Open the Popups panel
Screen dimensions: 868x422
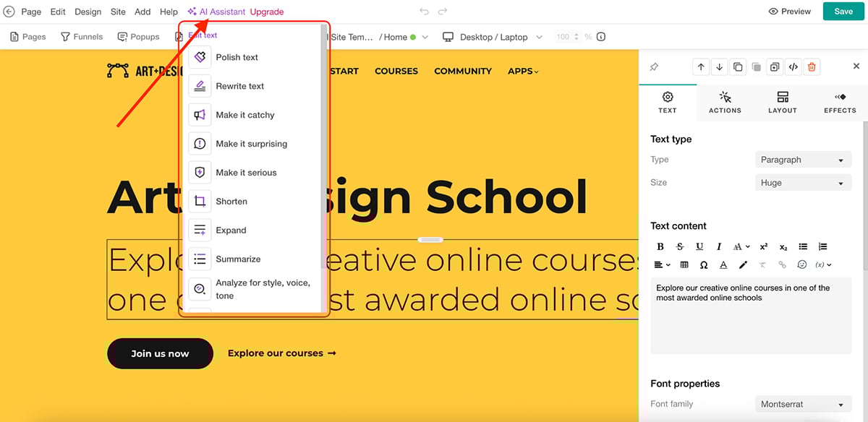[x=138, y=36]
